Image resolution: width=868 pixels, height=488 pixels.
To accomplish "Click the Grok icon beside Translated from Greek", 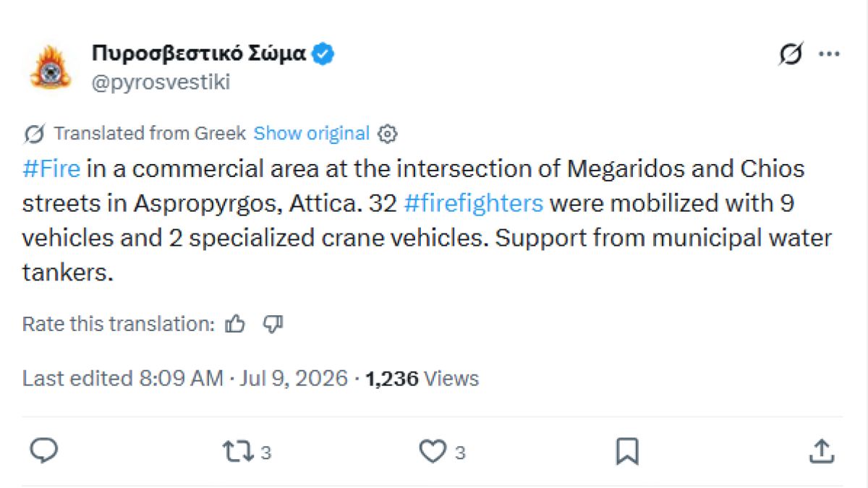I will click(34, 134).
